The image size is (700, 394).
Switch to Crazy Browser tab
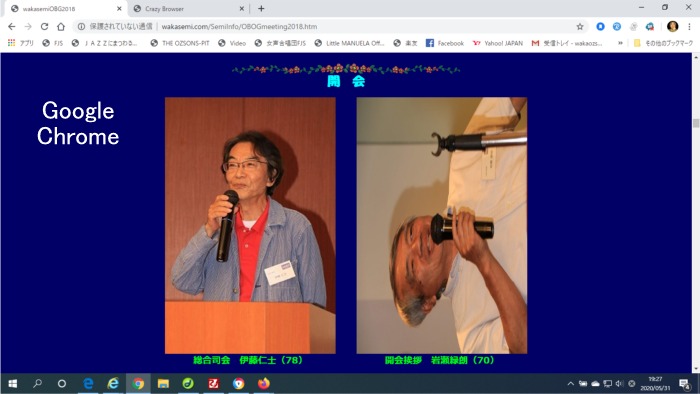click(189, 8)
